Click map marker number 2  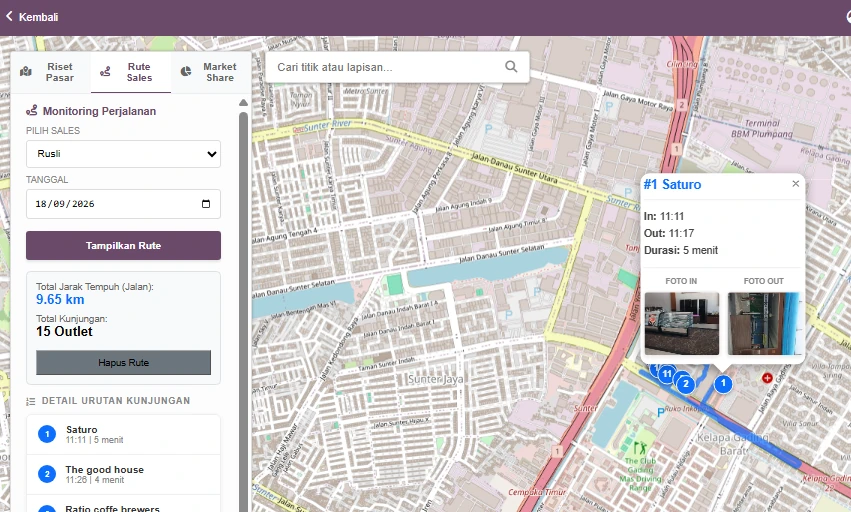pos(686,384)
